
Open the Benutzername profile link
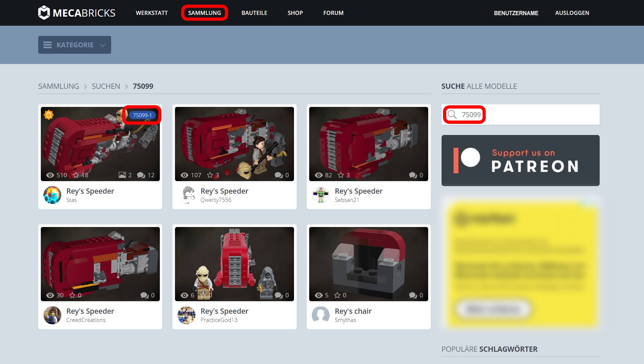point(516,13)
